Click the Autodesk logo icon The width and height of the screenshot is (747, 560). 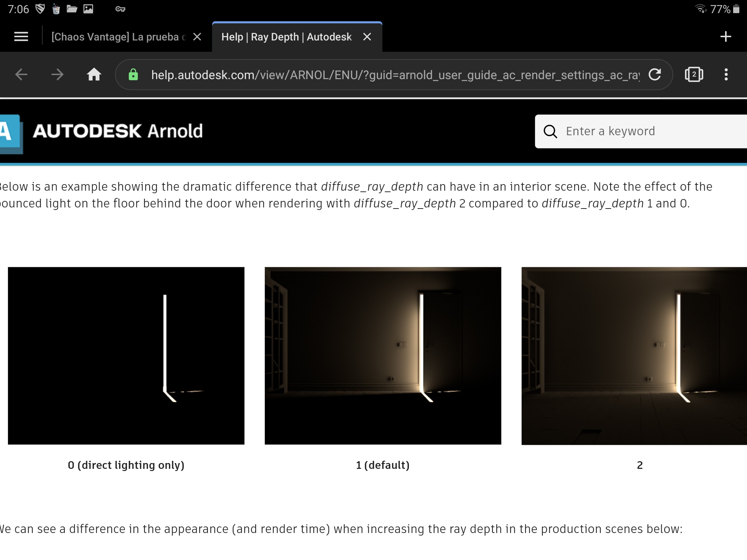[10, 133]
